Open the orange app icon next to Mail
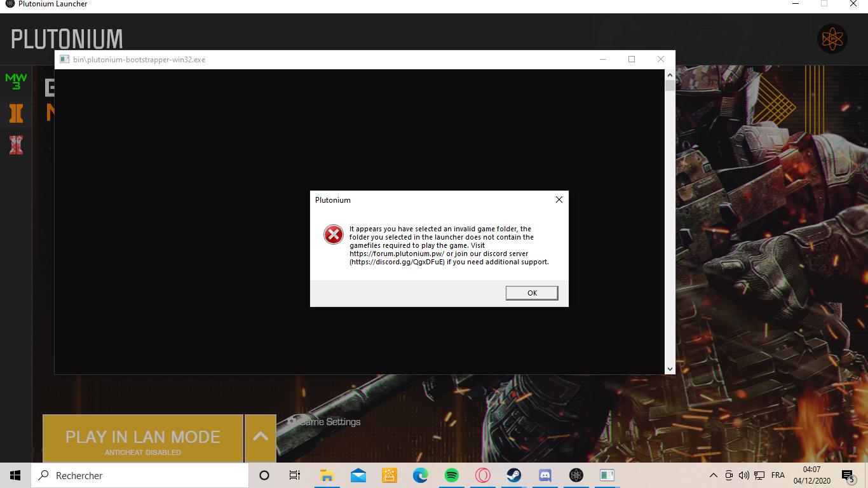 click(389, 475)
